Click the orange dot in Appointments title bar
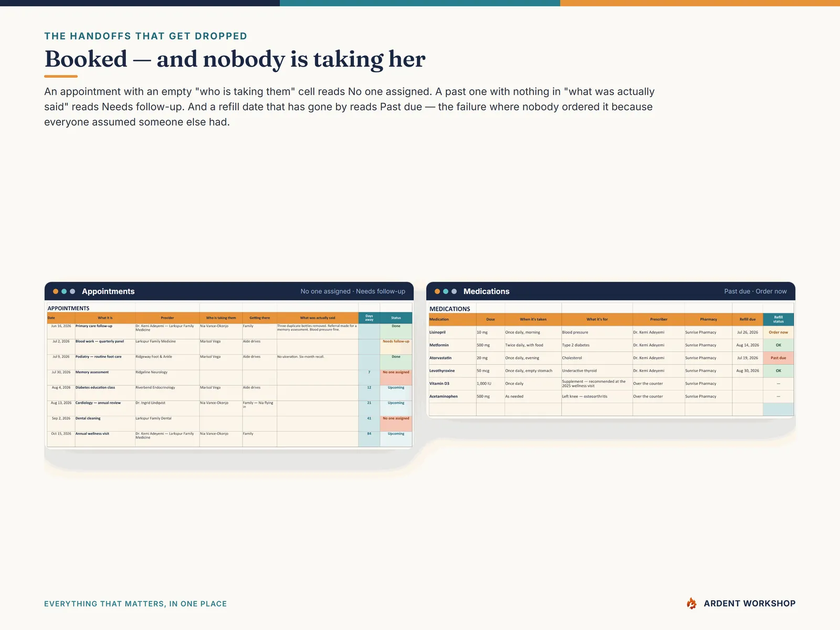This screenshot has width=840, height=630. (56, 291)
